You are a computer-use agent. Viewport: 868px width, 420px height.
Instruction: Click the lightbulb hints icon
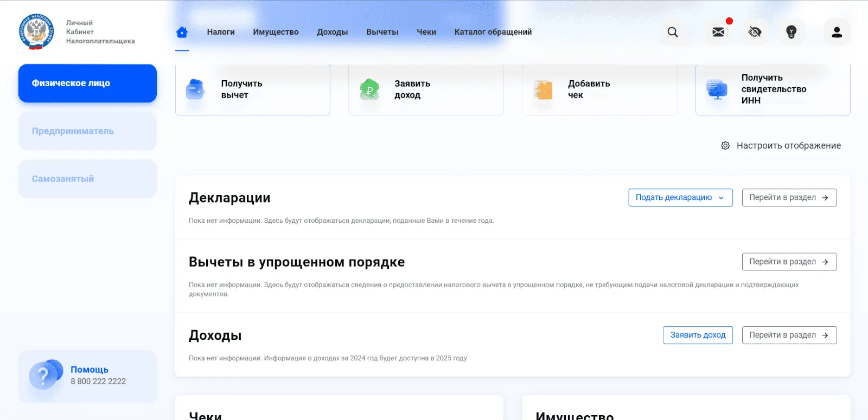coord(791,32)
